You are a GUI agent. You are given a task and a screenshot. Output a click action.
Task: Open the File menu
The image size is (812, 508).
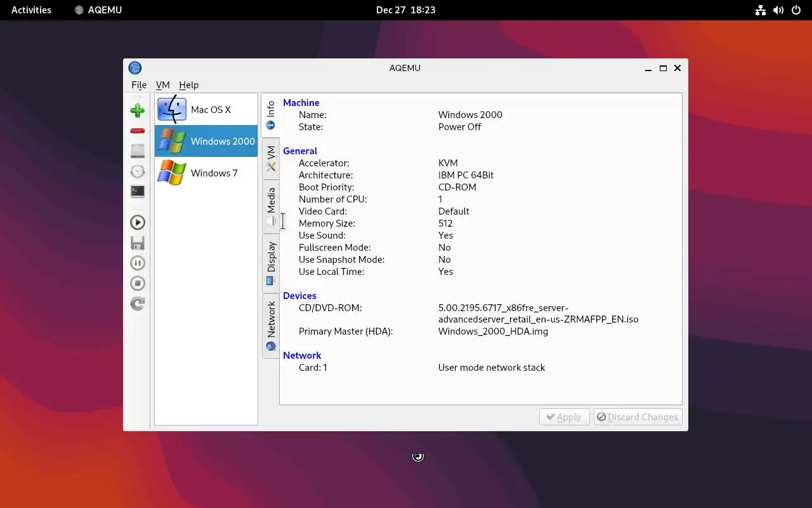tap(139, 84)
